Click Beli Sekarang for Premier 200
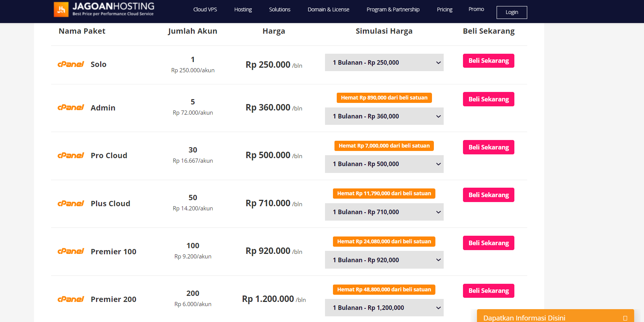 [489, 291]
